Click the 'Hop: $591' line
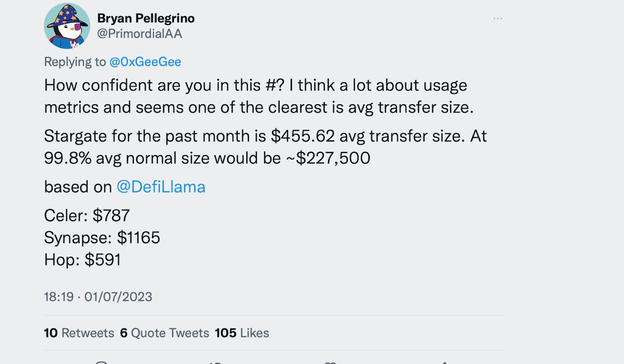The width and height of the screenshot is (624, 364). pos(82,259)
